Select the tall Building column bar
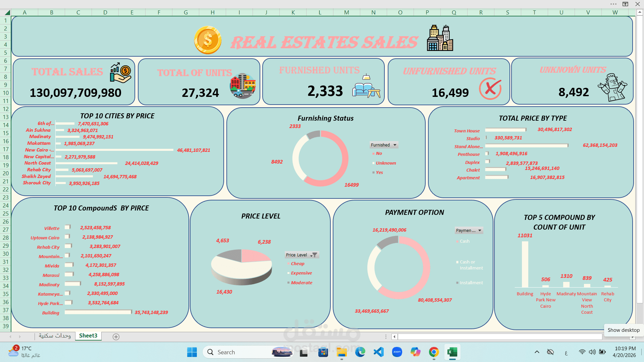 525,264
